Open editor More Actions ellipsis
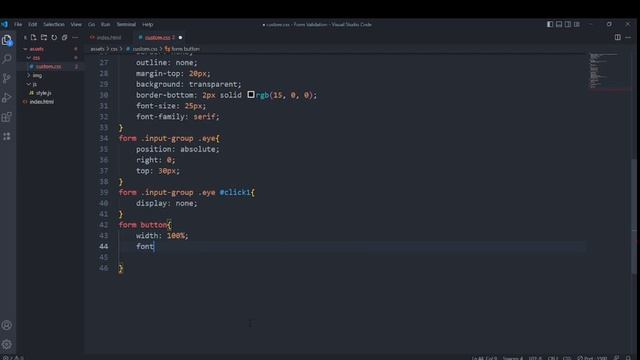Screen dimensions: 640x360 [628, 38]
